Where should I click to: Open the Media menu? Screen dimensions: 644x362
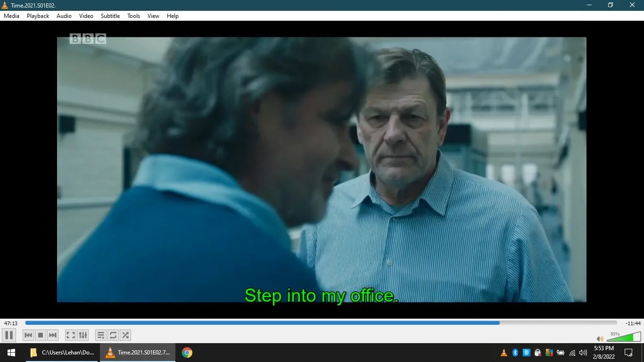(x=12, y=16)
